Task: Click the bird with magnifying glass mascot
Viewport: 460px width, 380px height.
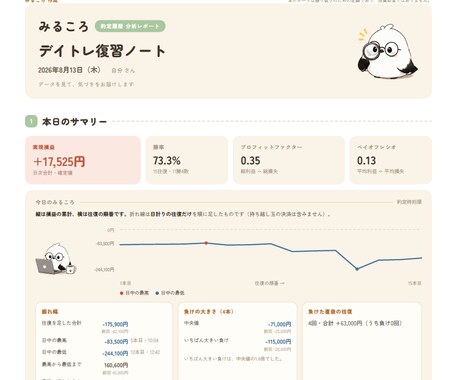Action: tap(387, 52)
